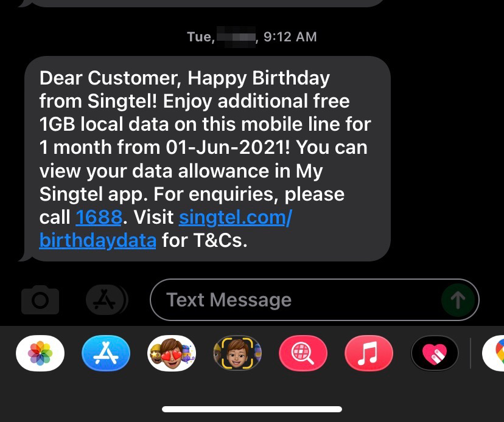Screen dimensions: 504x422
Task: Toggle the App Store apps drawer button
Action: pos(107,300)
